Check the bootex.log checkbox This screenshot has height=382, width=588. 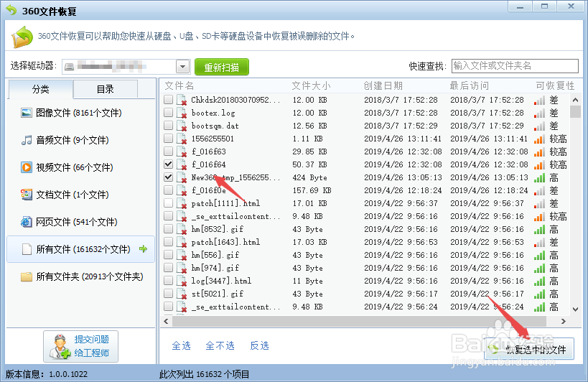point(169,113)
